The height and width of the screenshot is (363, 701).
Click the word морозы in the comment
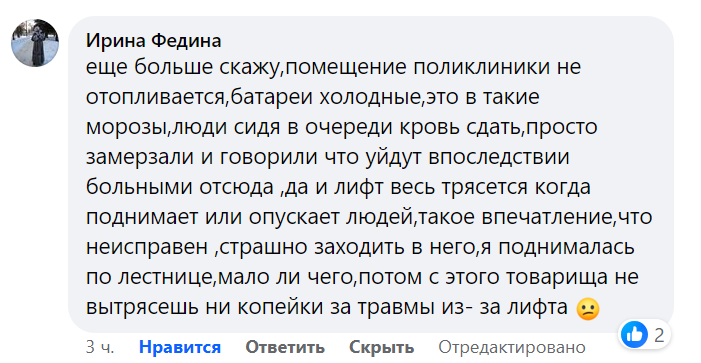(x=127, y=127)
